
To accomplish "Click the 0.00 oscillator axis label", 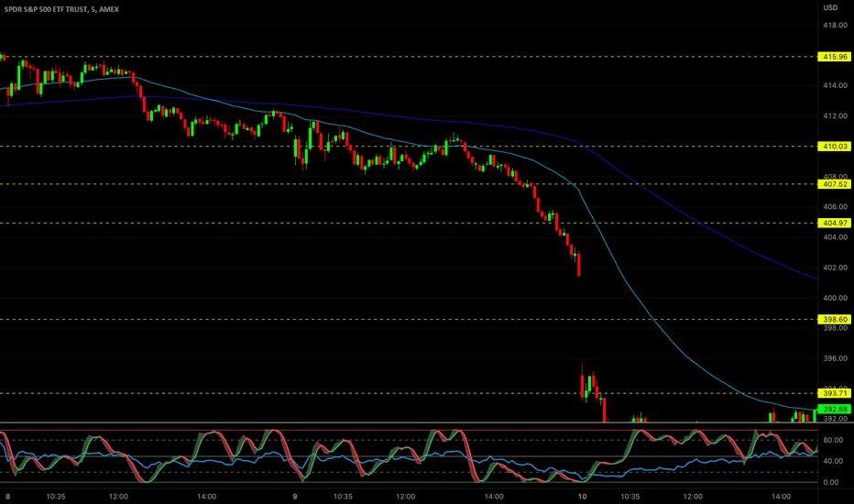I will coord(831,482).
